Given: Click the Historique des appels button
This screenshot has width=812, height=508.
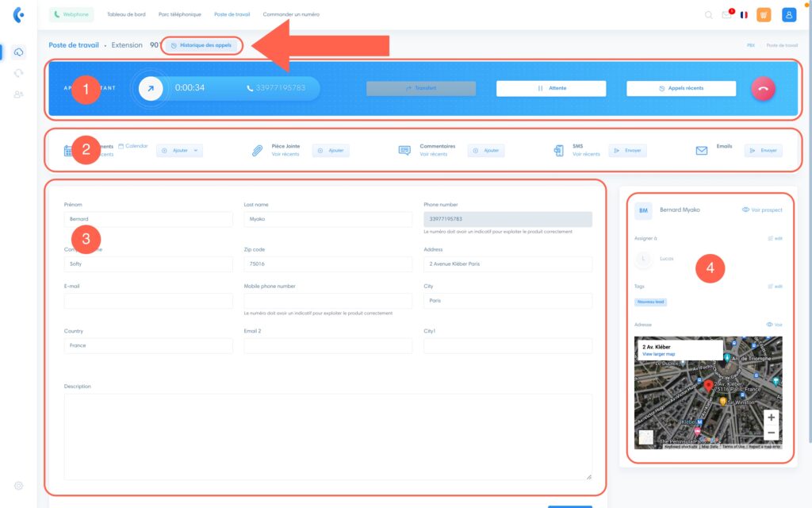Looking at the screenshot, I should [x=201, y=45].
